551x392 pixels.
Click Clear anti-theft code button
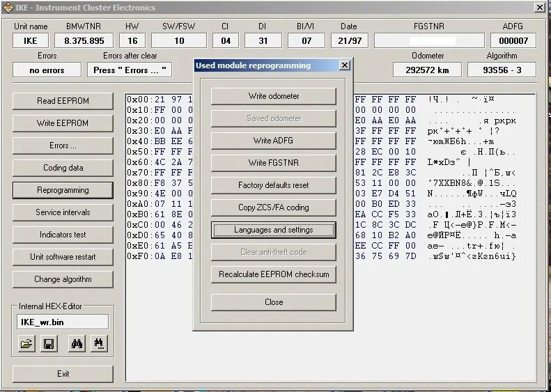coord(273,252)
